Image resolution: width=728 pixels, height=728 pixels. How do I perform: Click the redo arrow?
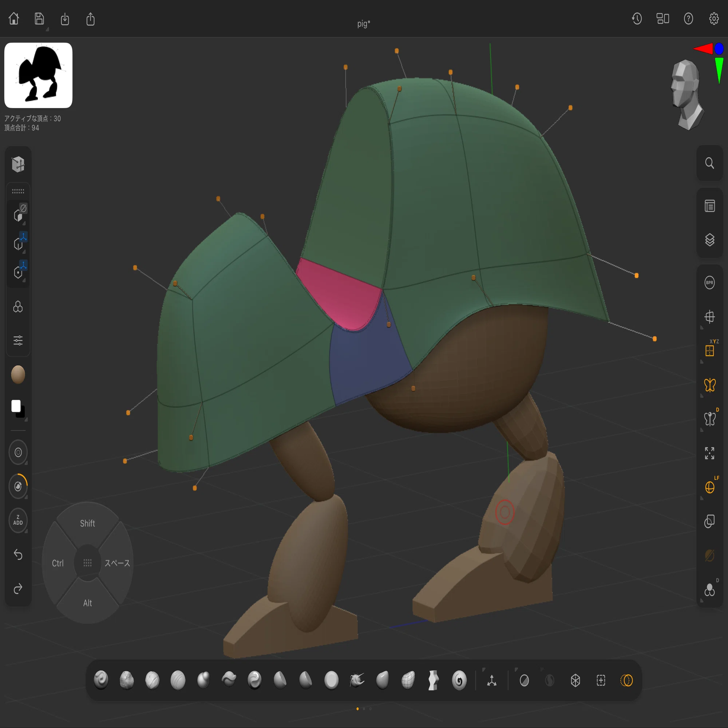point(18,589)
